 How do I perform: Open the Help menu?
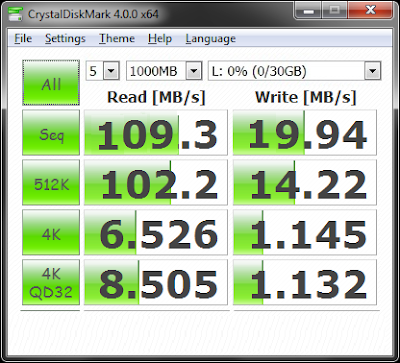160,39
